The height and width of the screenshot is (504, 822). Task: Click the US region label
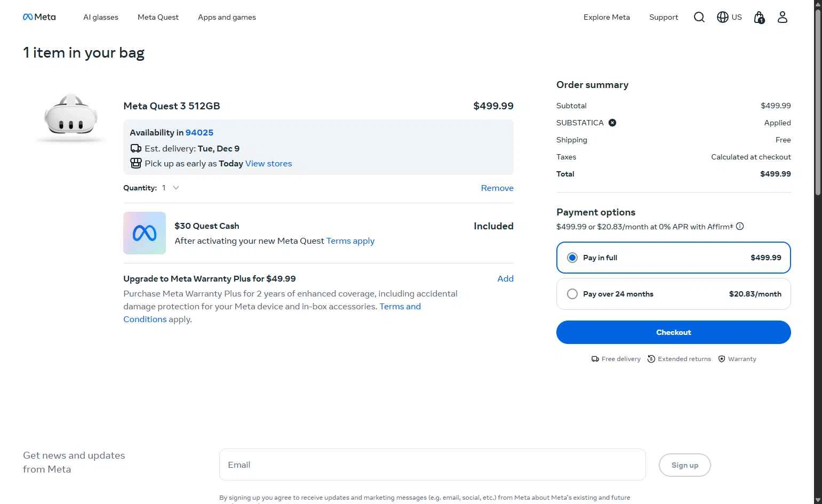click(737, 17)
